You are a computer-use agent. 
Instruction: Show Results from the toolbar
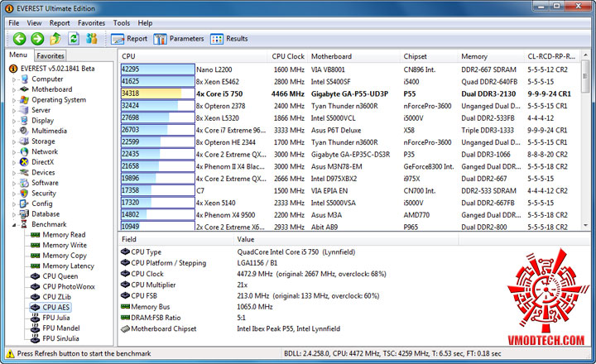tap(228, 39)
